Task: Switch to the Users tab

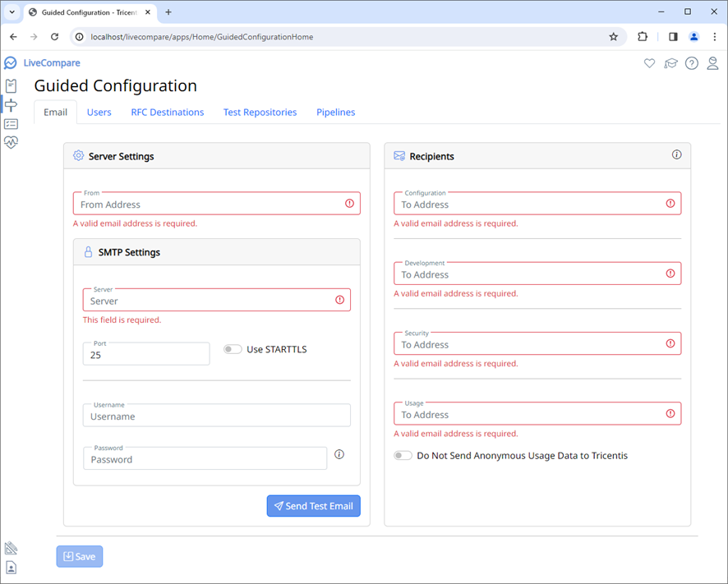Action: pos(99,112)
